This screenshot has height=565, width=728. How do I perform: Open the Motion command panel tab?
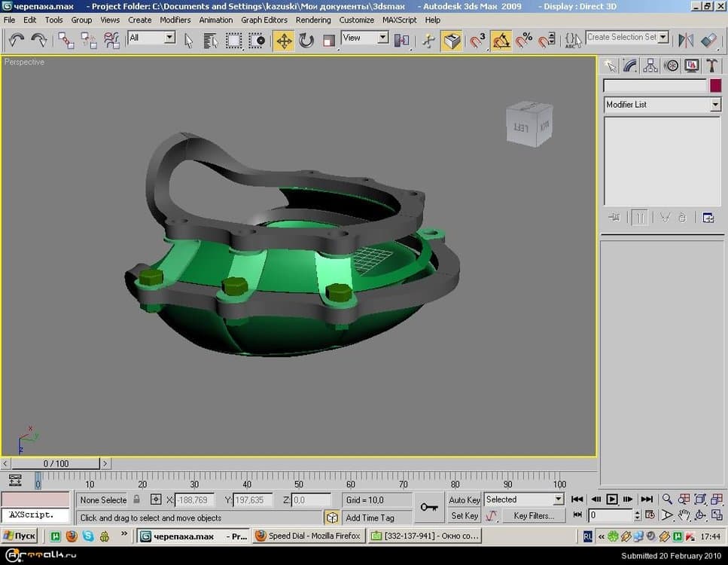coord(671,66)
